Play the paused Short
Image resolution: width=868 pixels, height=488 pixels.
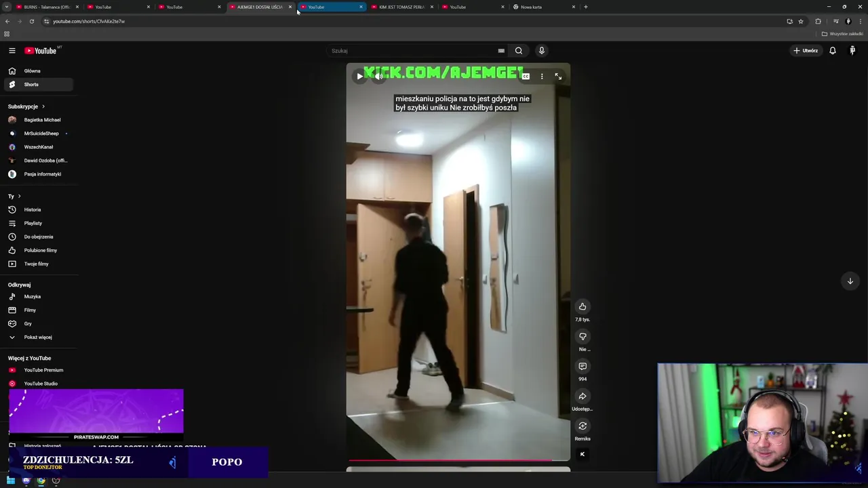[x=359, y=77]
